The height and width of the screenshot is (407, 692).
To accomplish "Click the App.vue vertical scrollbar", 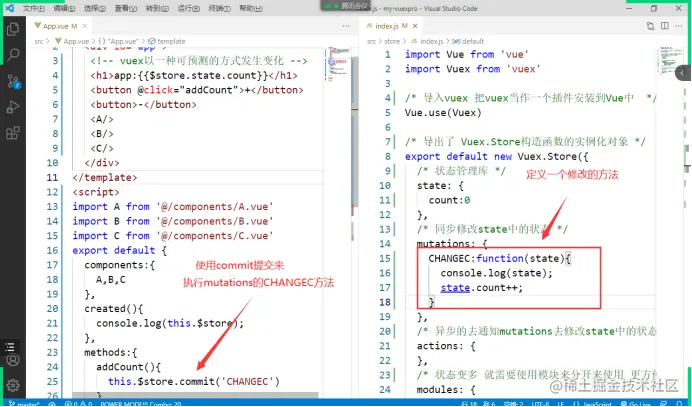I will pyautogui.click(x=354, y=132).
